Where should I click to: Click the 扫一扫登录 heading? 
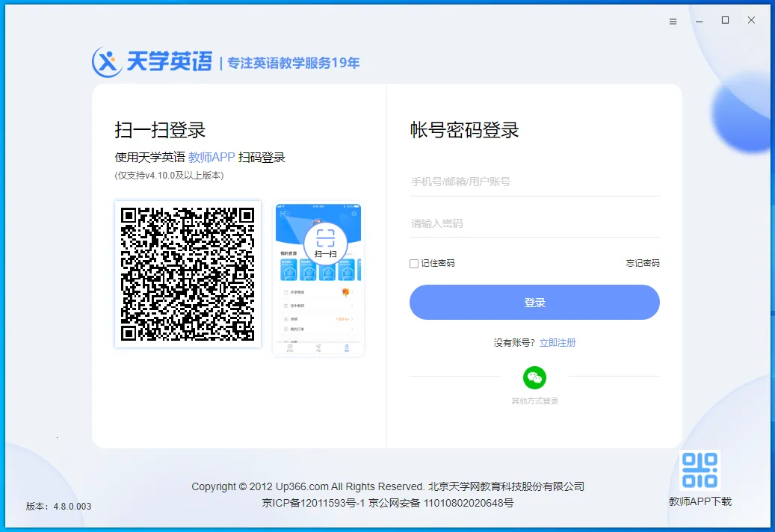(161, 129)
